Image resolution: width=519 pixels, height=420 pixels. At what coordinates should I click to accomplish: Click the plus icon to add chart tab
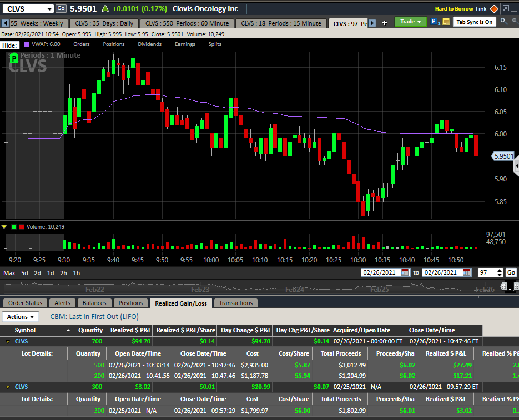(385, 23)
